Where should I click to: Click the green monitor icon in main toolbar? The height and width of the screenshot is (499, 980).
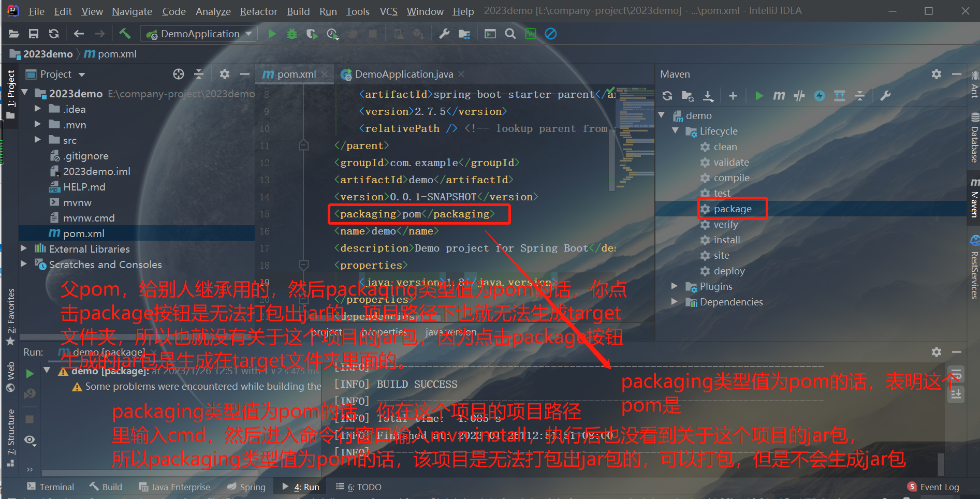tap(531, 34)
